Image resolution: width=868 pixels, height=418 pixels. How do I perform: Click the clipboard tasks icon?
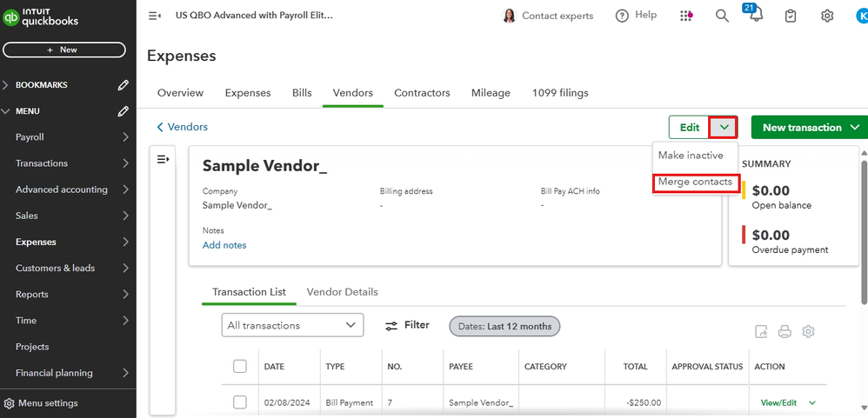[x=791, y=16]
